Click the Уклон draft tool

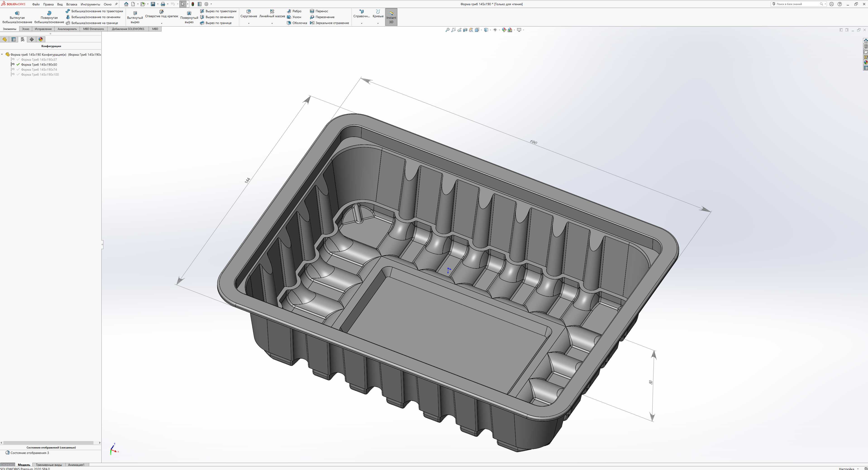tap(294, 17)
